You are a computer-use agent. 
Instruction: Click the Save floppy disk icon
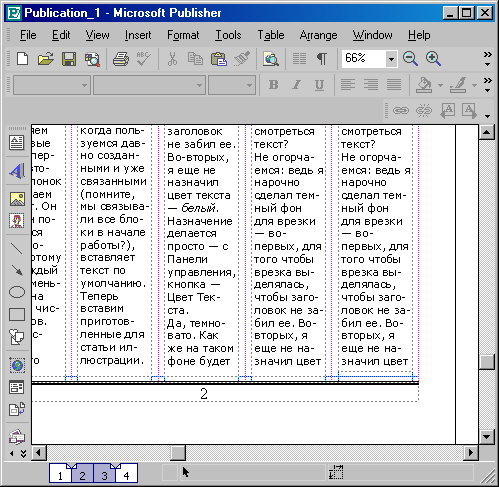pos(69,59)
